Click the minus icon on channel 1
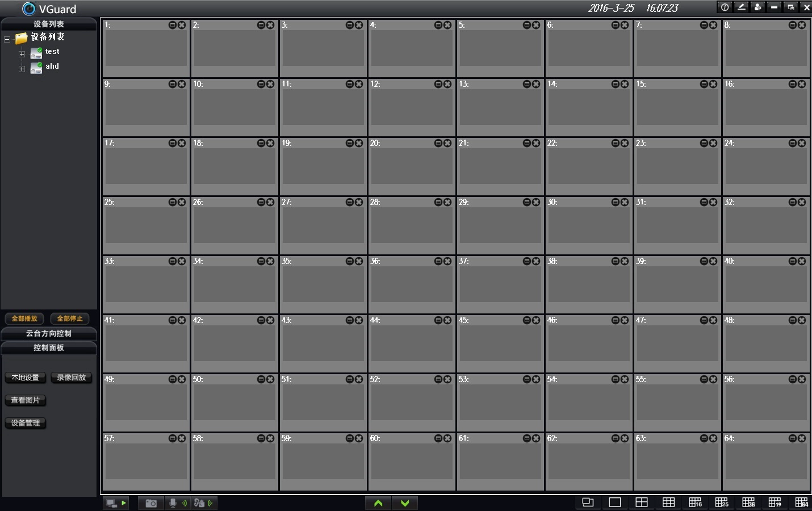812x511 pixels. 173,25
